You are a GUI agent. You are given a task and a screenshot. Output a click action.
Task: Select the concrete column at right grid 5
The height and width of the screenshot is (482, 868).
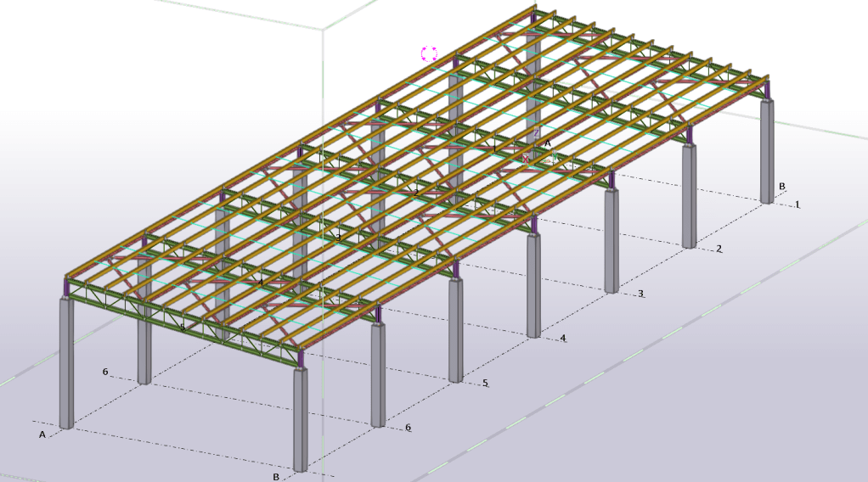click(456, 331)
